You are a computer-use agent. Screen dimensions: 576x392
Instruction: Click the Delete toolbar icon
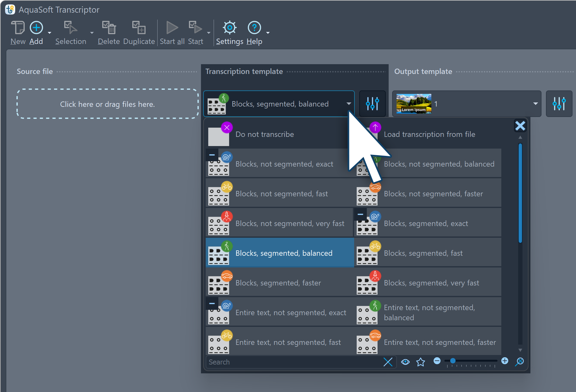(x=109, y=28)
